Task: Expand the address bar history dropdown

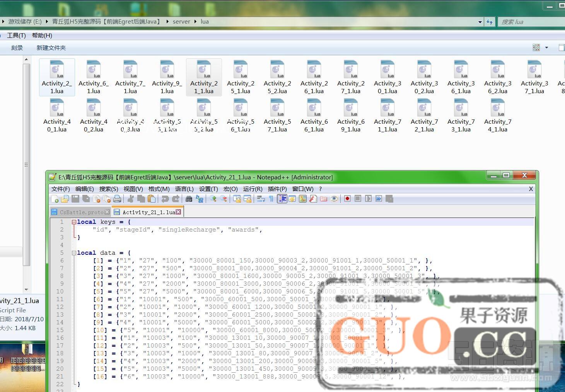Action: tap(480, 22)
